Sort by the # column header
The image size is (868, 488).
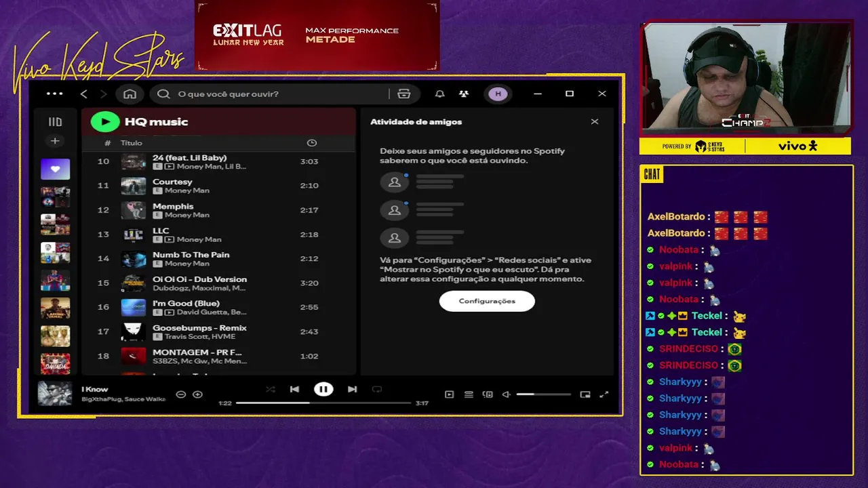tap(107, 143)
